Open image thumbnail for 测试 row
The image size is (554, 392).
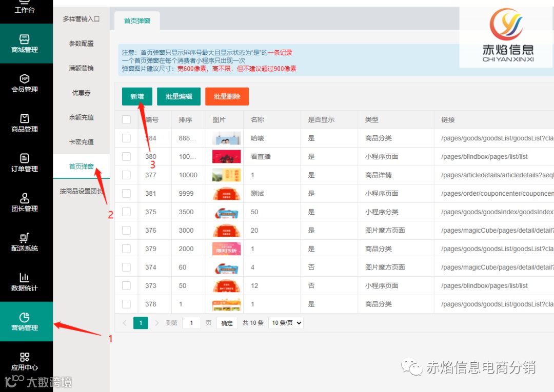point(227,193)
